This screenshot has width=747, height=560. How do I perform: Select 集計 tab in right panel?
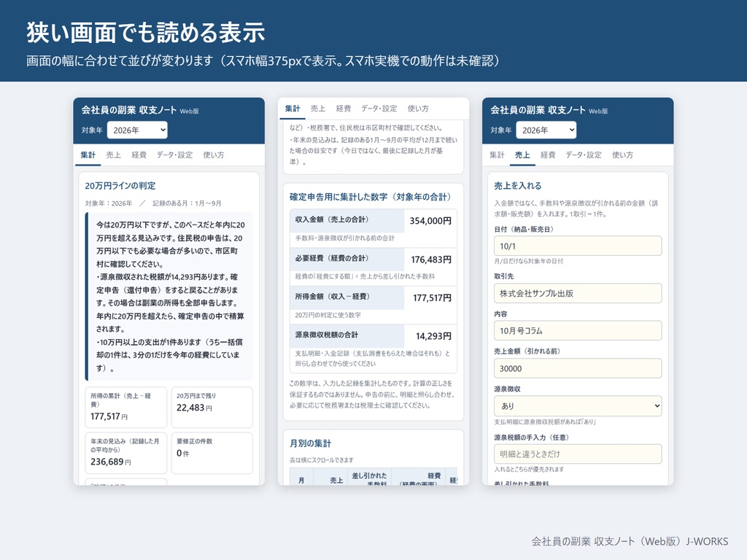pos(497,155)
